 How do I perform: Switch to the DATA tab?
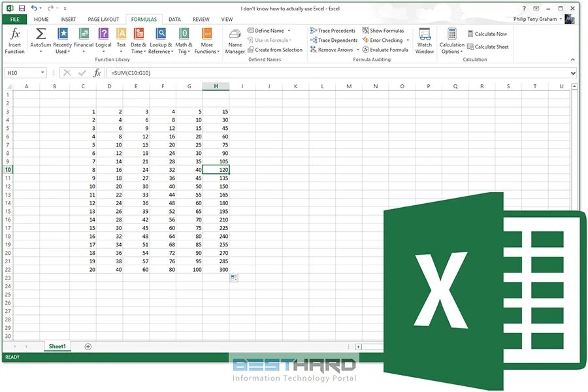pyautogui.click(x=174, y=19)
